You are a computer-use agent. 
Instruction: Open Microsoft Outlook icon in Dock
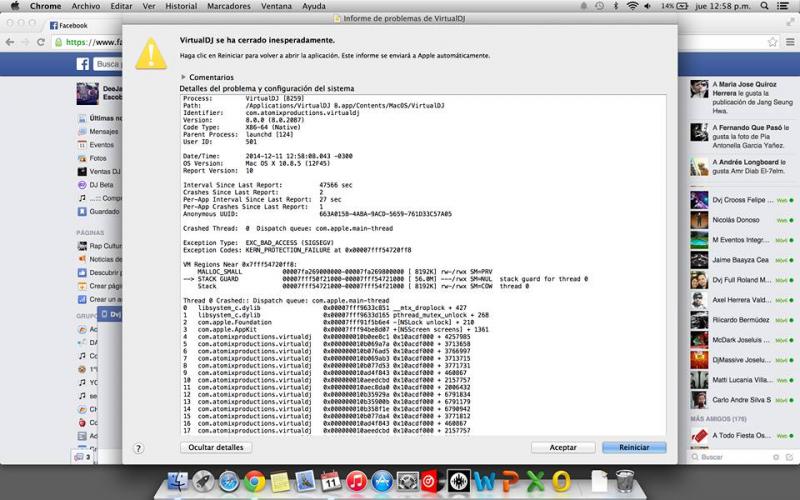tap(561, 481)
